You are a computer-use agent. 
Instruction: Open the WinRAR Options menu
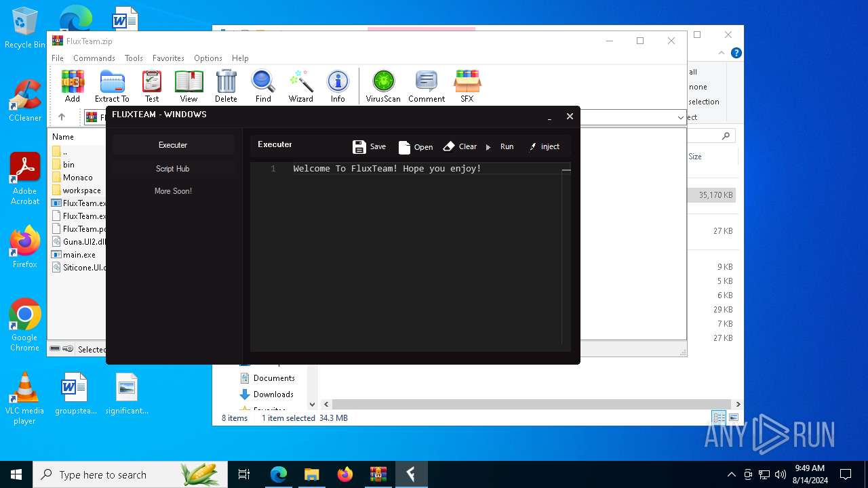208,58
